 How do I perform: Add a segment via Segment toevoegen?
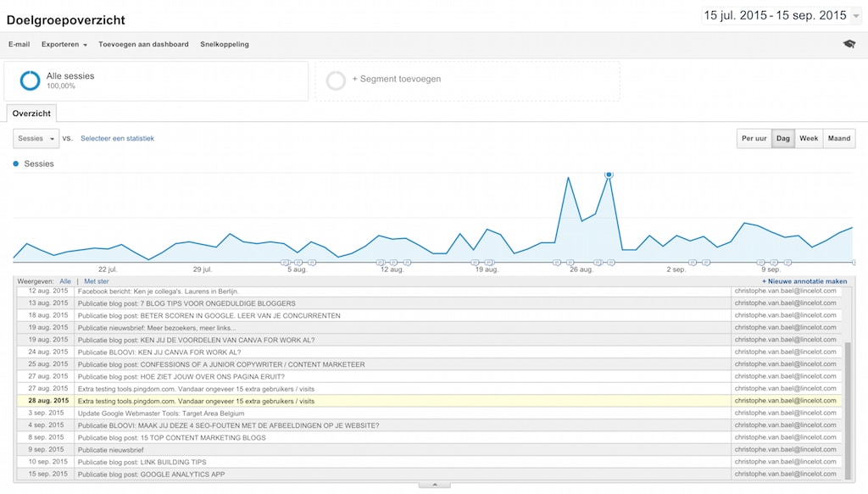click(x=397, y=79)
